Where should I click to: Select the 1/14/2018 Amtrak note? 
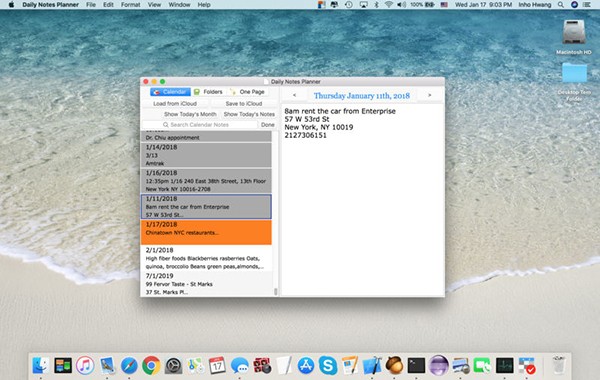coord(206,155)
